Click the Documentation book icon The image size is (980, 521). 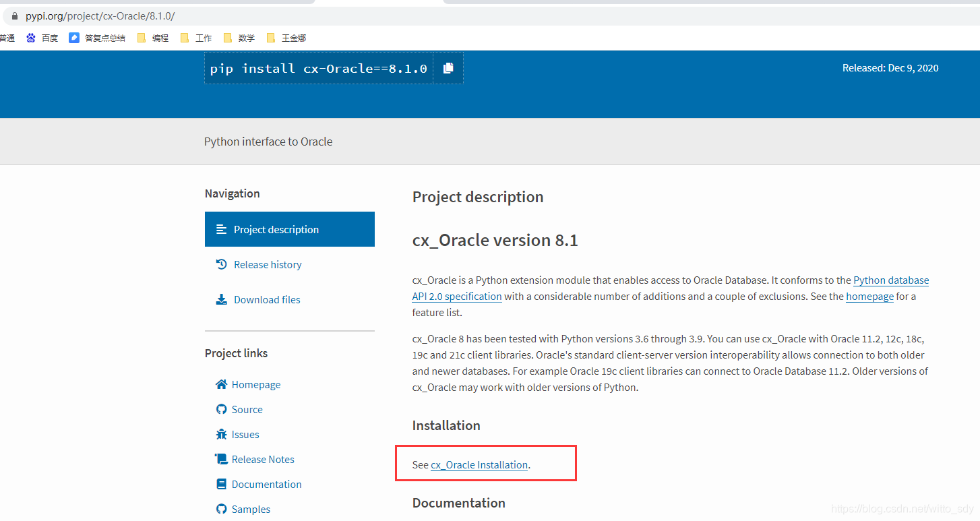[x=221, y=484]
